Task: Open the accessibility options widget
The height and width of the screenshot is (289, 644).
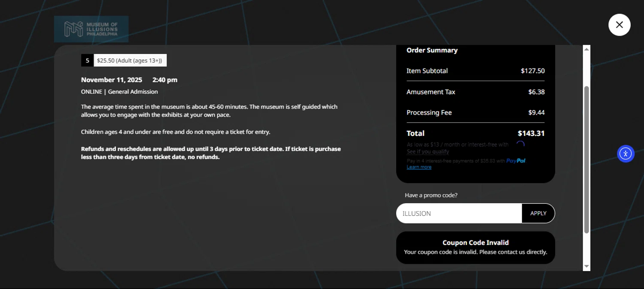Action: point(626,154)
